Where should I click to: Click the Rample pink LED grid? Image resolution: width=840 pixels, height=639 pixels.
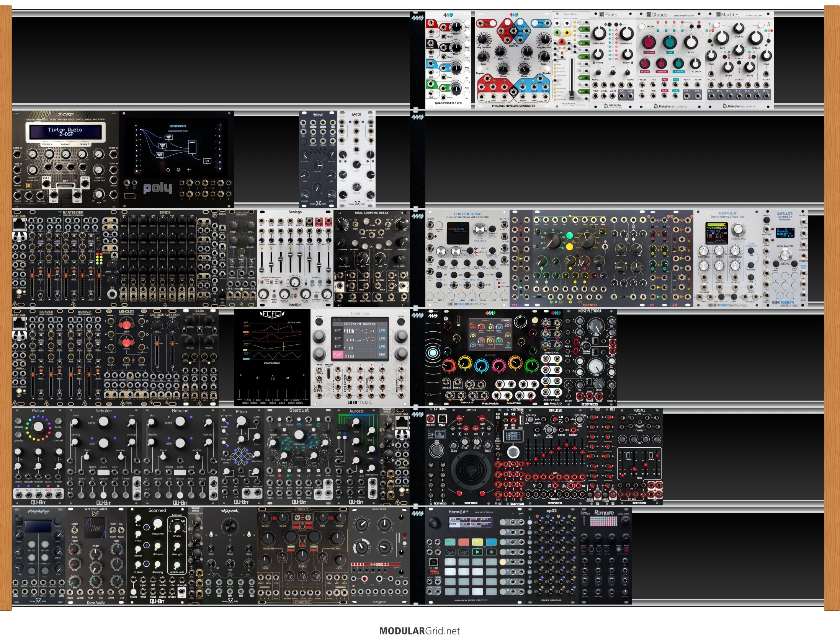[604, 521]
